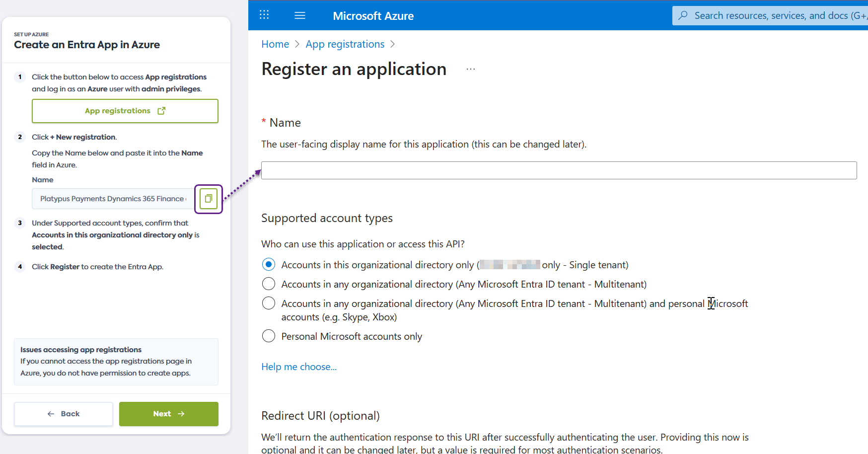Select Personal Microsoft accounts only
The image size is (868, 454).
(x=269, y=336)
